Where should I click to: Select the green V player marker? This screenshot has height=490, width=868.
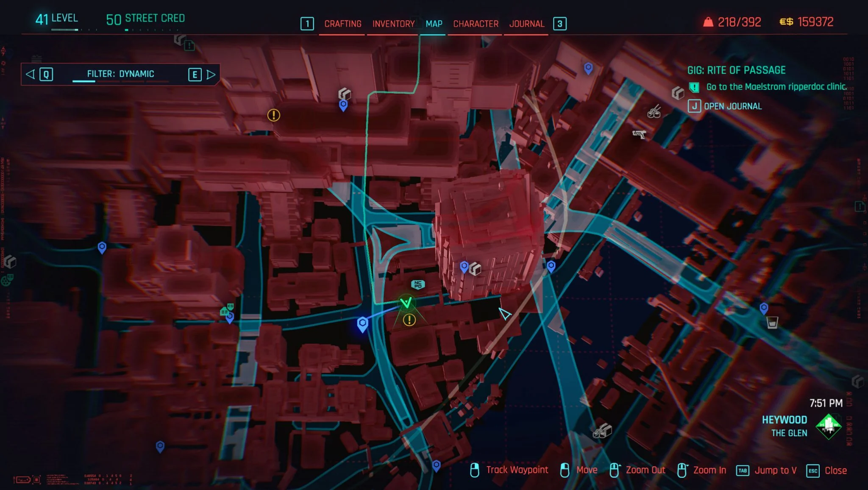(x=406, y=302)
